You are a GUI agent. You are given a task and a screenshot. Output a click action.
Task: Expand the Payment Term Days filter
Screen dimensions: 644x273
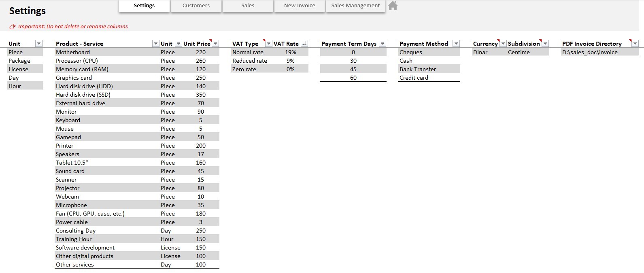[383, 44]
